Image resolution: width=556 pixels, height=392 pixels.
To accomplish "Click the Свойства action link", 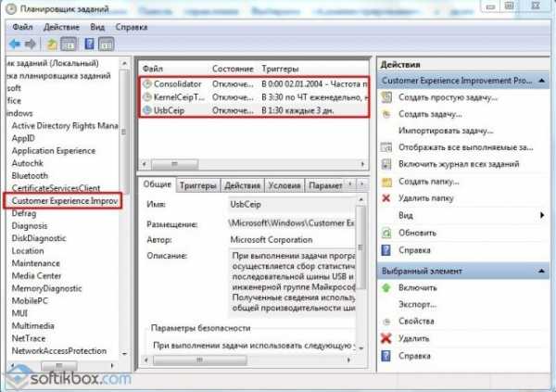I will coord(416,322).
